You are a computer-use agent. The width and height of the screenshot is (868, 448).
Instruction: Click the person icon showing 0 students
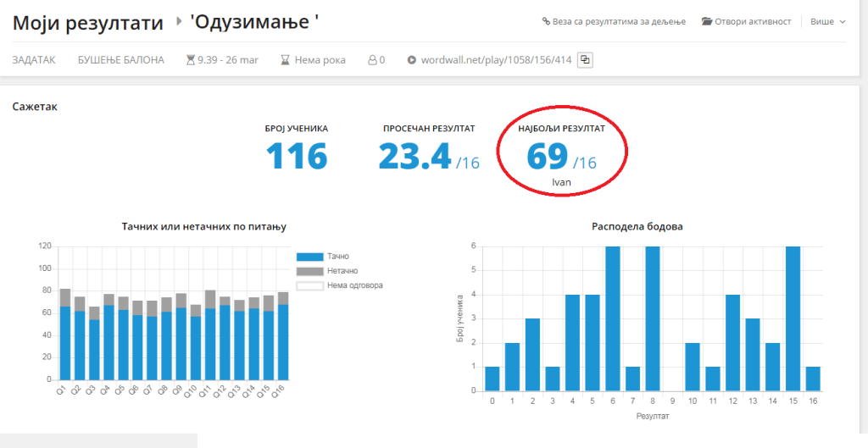[371, 60]
